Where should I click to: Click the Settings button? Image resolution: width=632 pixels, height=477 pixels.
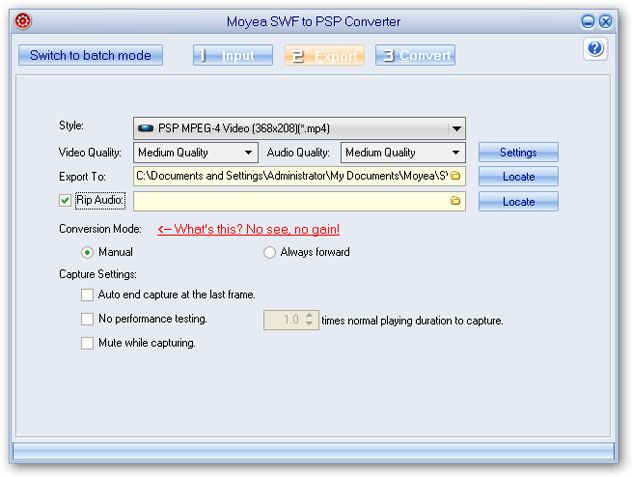click(518, 152)
